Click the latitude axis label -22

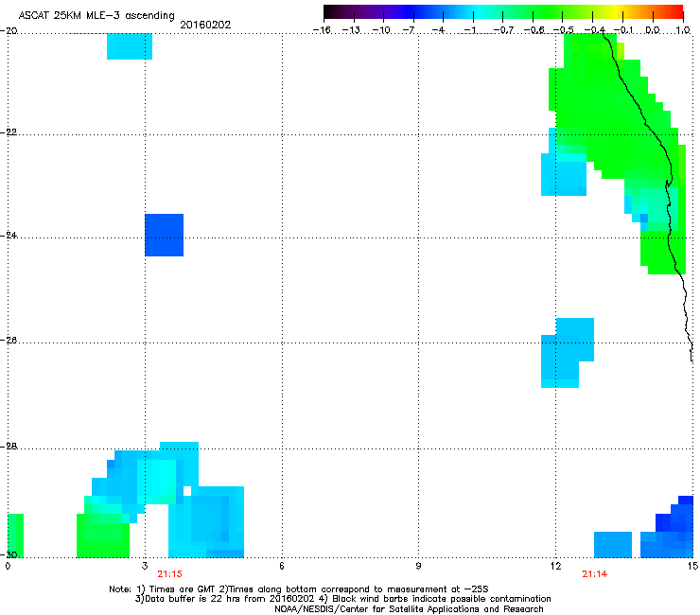(9, 132)
